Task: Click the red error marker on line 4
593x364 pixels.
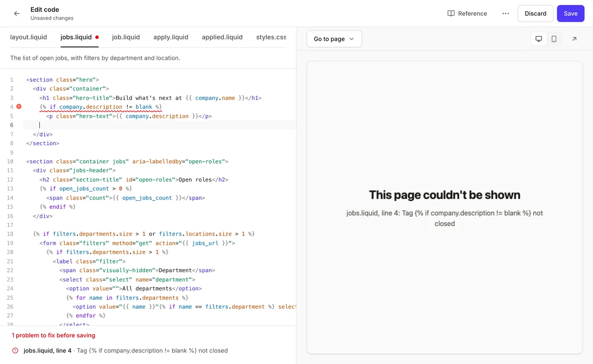Action: tap(19, 107)
